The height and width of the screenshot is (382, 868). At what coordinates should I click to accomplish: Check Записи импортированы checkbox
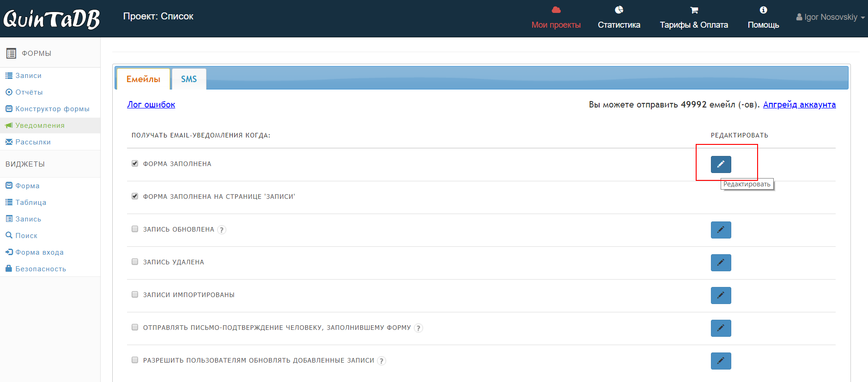(135, 294)
